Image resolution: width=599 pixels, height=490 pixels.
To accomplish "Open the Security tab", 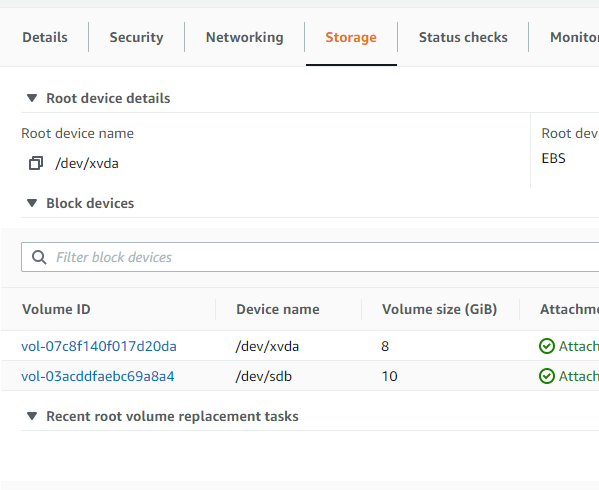I will 136,37.
